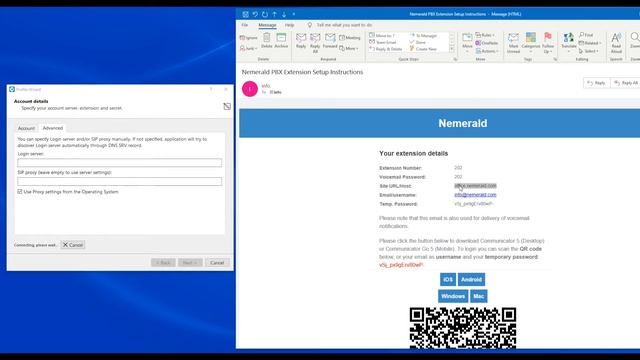Click the Undo arrow in quick access toolbar

255,14
